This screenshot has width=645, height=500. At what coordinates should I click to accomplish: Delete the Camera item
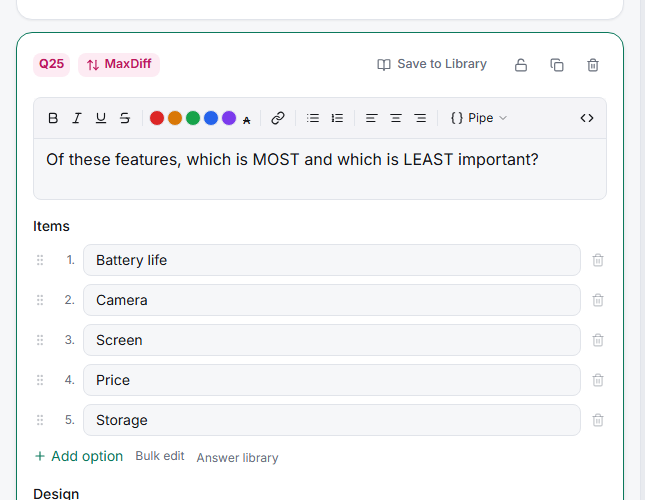click(598, 300)
